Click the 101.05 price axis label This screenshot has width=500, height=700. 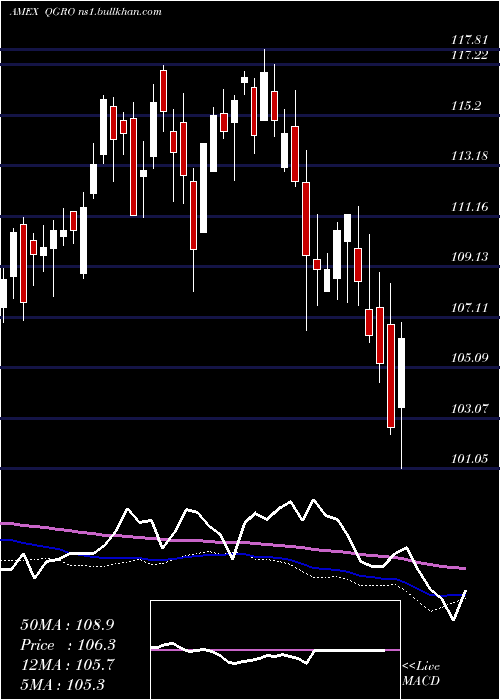pos(469,459)
